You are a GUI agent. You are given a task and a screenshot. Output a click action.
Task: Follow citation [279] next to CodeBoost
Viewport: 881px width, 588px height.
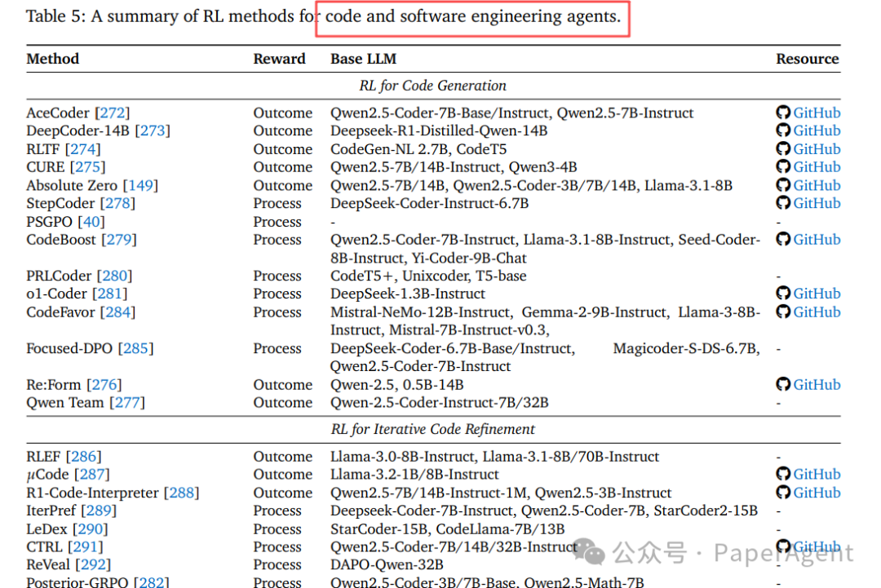(x=119, y=240)
